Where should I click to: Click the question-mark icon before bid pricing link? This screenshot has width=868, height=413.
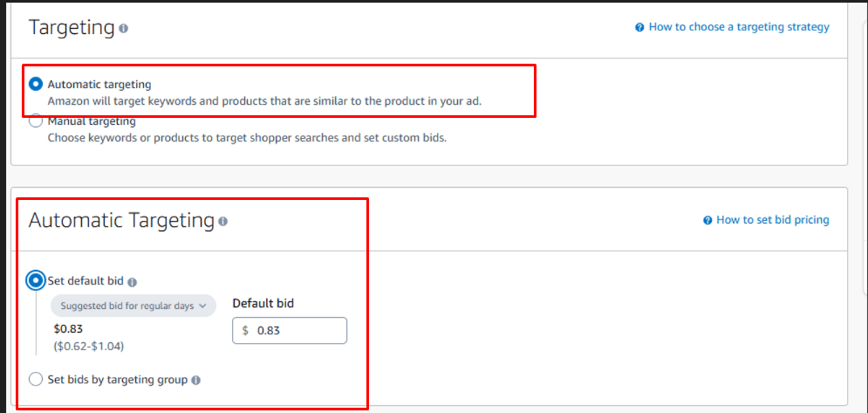coord(707,220)
